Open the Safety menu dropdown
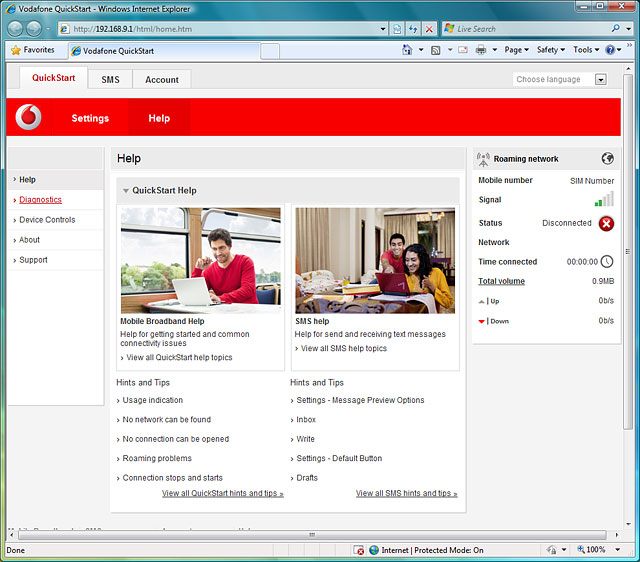 click(x=550, y=49)
